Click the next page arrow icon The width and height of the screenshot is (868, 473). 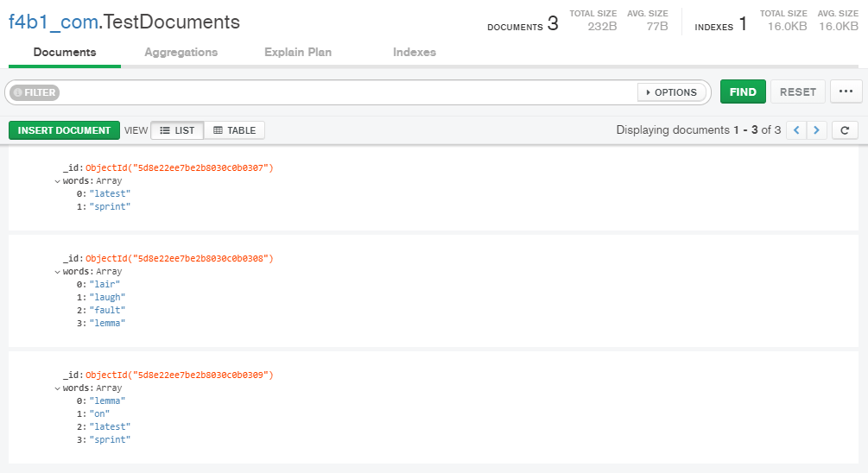pyautogui.click(x=816, y=130)
